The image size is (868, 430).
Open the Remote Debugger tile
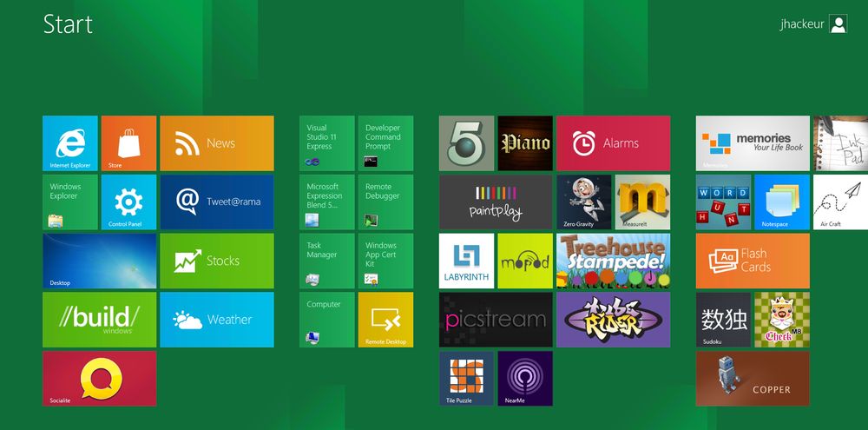pyautogui.click(x=386, y=202)
